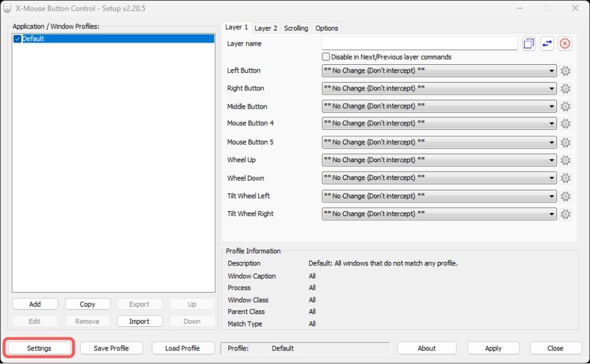The image size is (590, 364).
Task: Expand the Wheel Down action dropdown
Action: click(439, 178)
